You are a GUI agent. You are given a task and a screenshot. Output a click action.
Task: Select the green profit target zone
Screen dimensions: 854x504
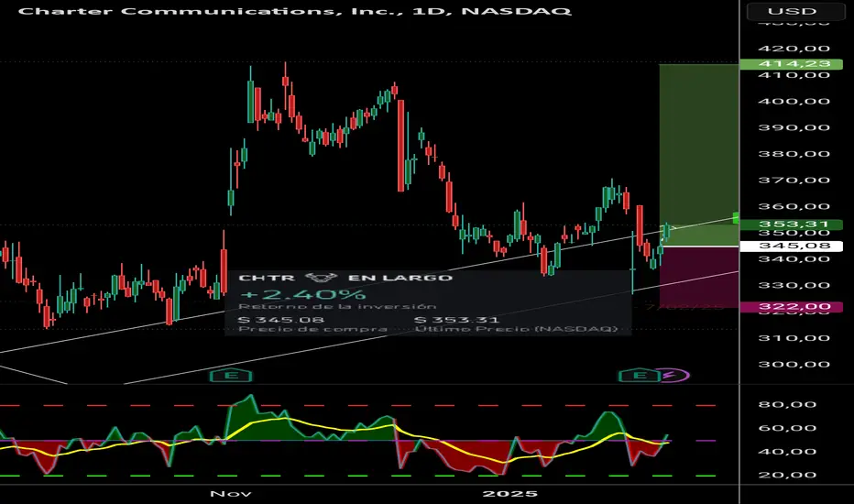pos(699,155)
